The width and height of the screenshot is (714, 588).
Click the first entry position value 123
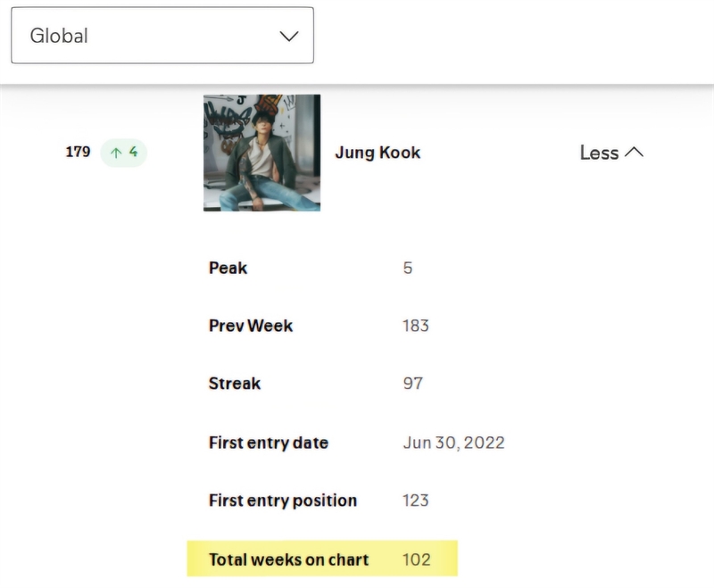416,501
